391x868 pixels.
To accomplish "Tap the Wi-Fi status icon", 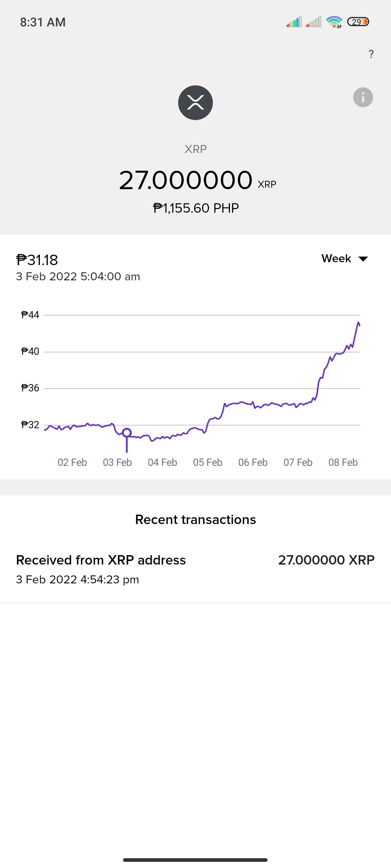I will click(334, 22).
